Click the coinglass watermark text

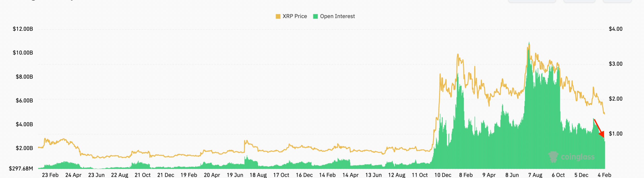pyautogui.click(x=578, y=157)
